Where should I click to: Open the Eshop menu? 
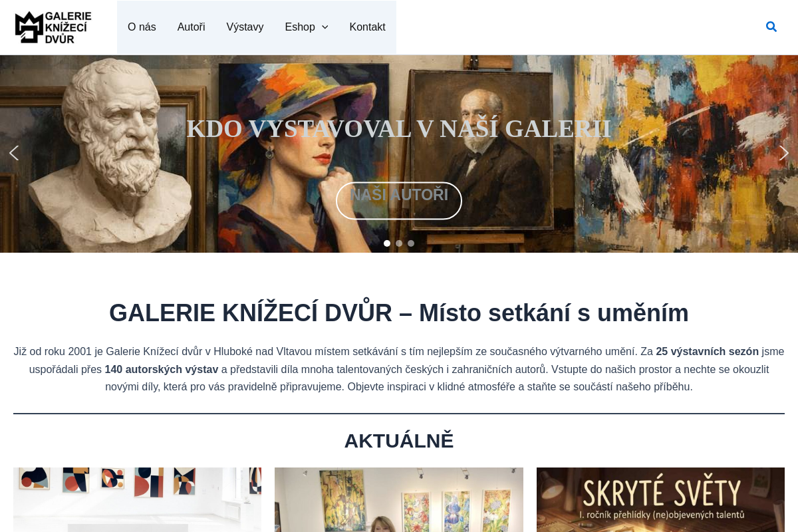[299, 27]
